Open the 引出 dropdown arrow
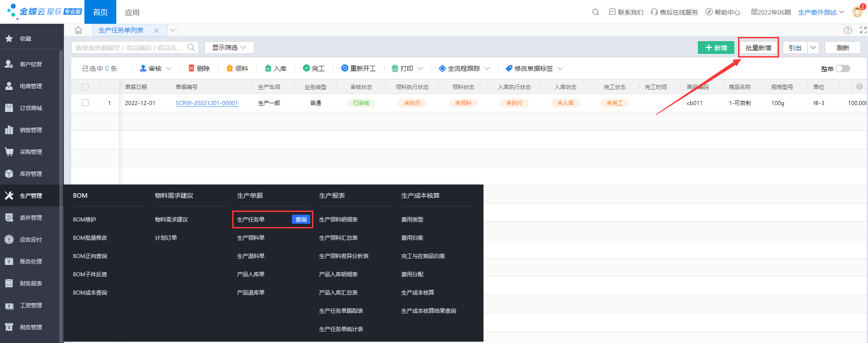This screenshot has height=343, width=868. [813, 47]
